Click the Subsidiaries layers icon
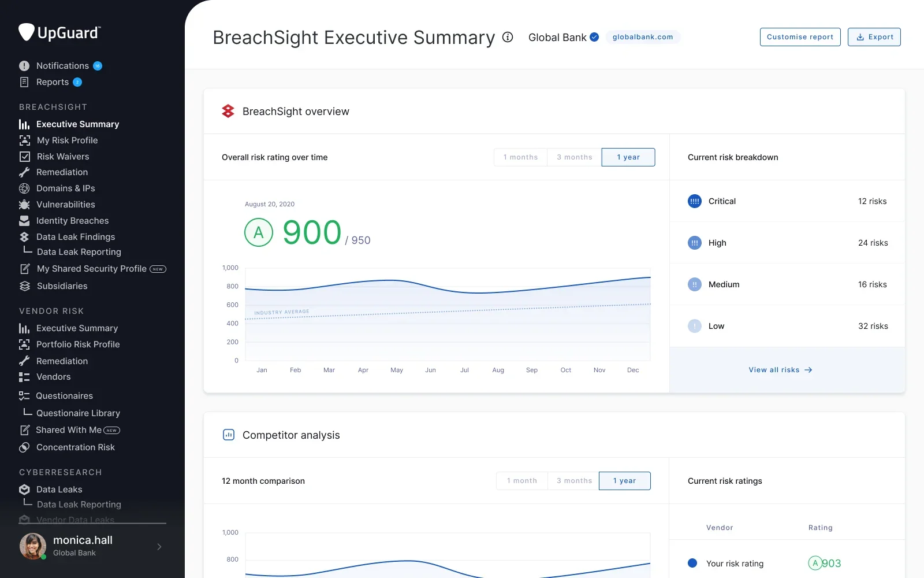 pyautogui.click(x=24, y=286)
